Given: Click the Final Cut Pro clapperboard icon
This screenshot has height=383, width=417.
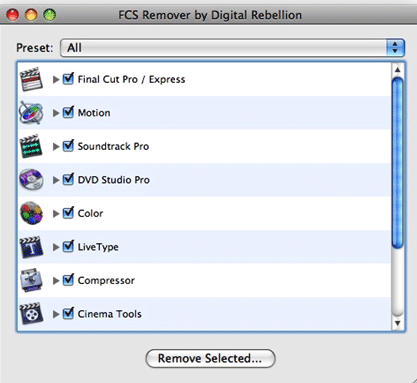Looking at the screenshot, I should [x=31, y=79].
